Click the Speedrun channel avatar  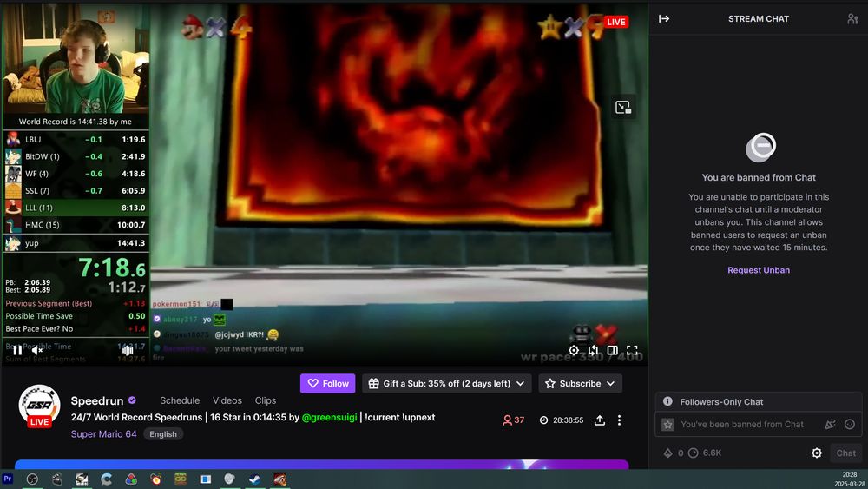click(39, 406)
